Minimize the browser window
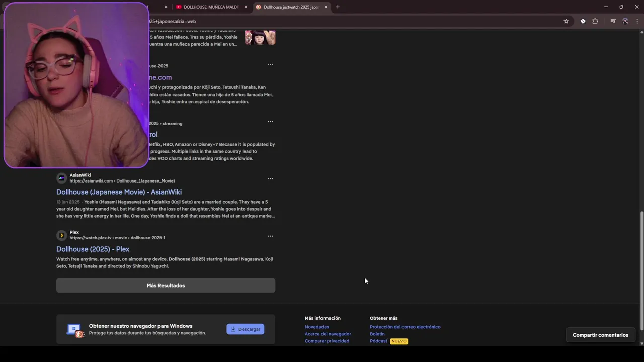This screenshot has height=362, width=644. (606, 7)
